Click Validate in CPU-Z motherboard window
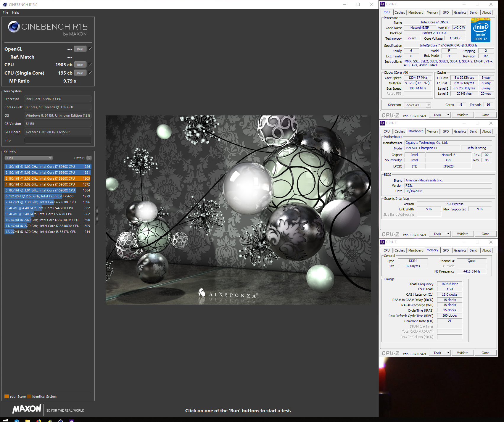Screen dimensions: 504x422 coord(463,234)
